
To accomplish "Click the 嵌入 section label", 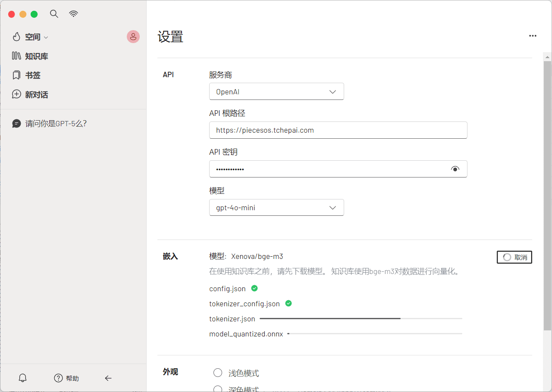I will click(170, 256).
